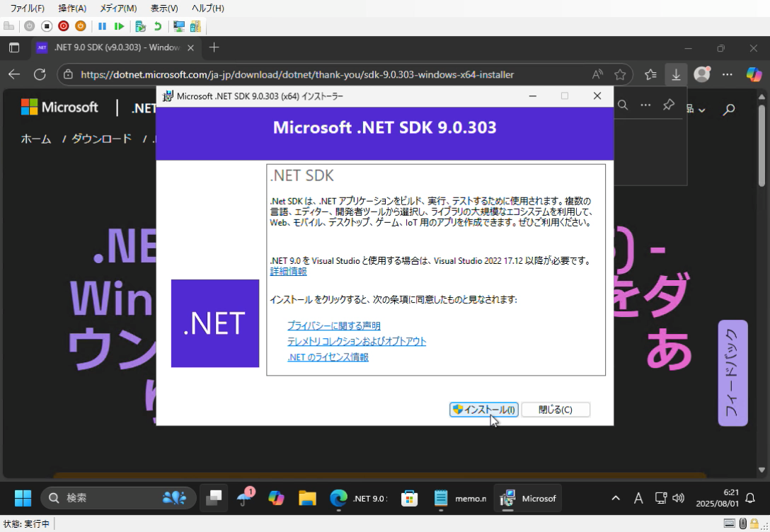The width and height of the screenshot is (770, 532).
Task: Open more options in downloads panel
Action: click(x=645, y=105)
